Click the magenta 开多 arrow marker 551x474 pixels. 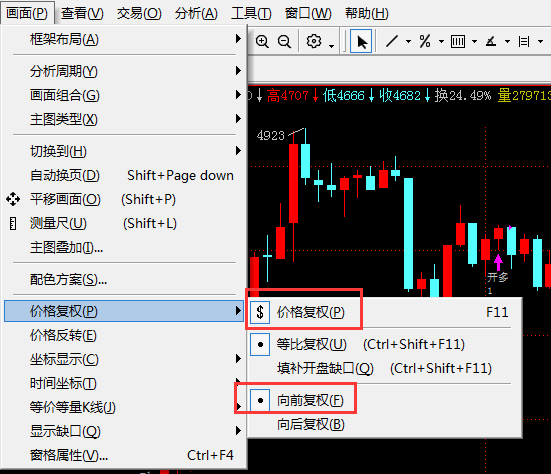click(x=498, y=262)
